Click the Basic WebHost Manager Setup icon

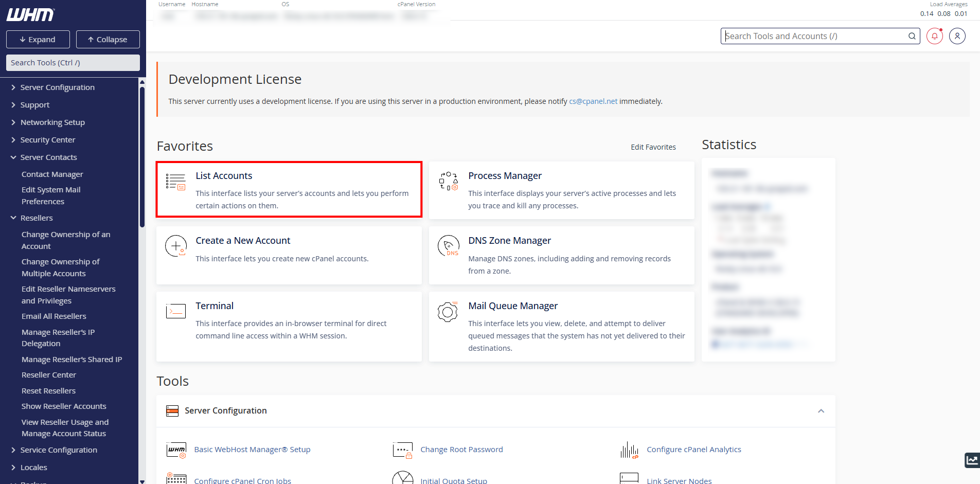point(176,450)
